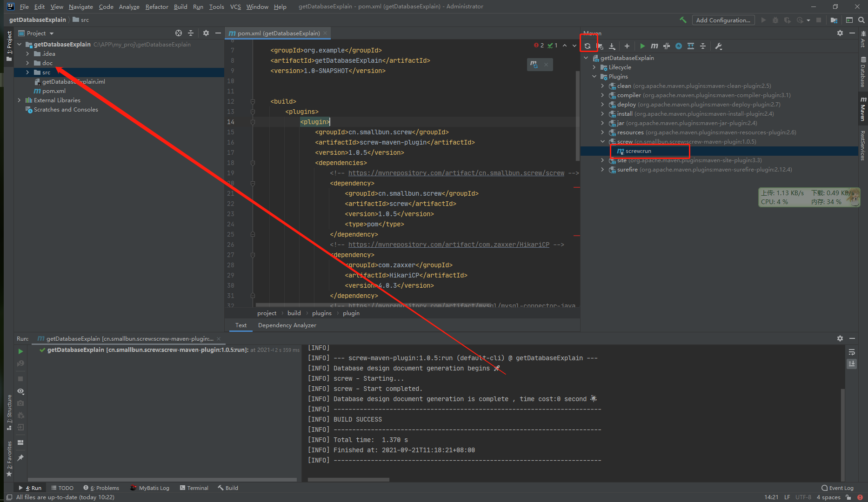The width and height of the screenshot is (868, 502).
Task: Close the pom.xml editor tab
Action: 325,33
